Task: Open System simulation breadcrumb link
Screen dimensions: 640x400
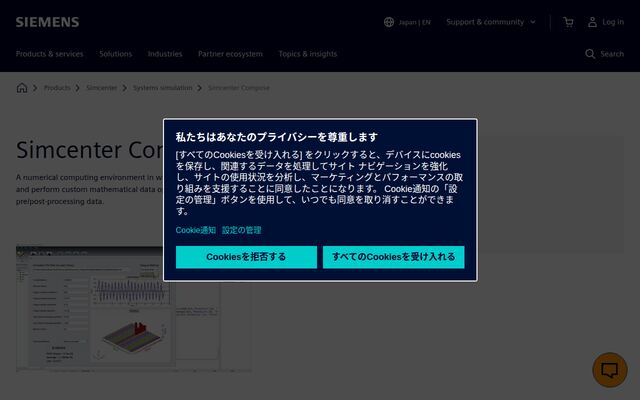Action: (x=162, y=88)
